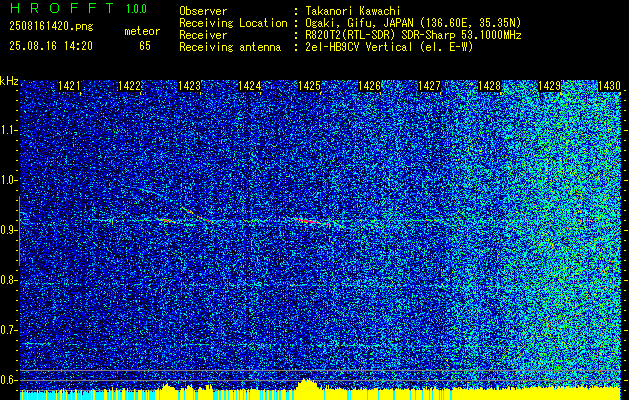Click the yellow signal peak below 1425
Screen dimensions: 629x400
point(307,384)
